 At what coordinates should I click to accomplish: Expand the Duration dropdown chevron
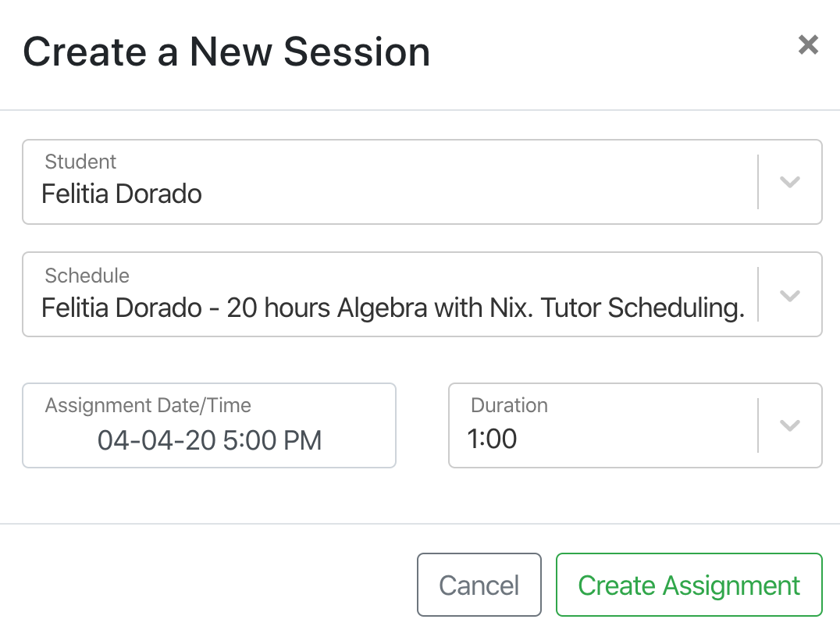(790, 425)
